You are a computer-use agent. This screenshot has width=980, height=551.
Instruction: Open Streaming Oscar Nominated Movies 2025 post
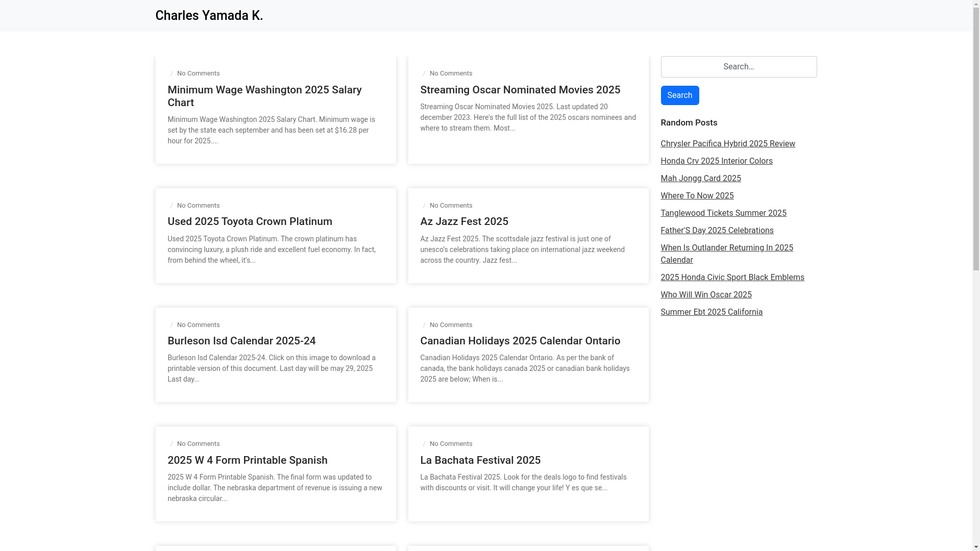[x=520, y=90]
